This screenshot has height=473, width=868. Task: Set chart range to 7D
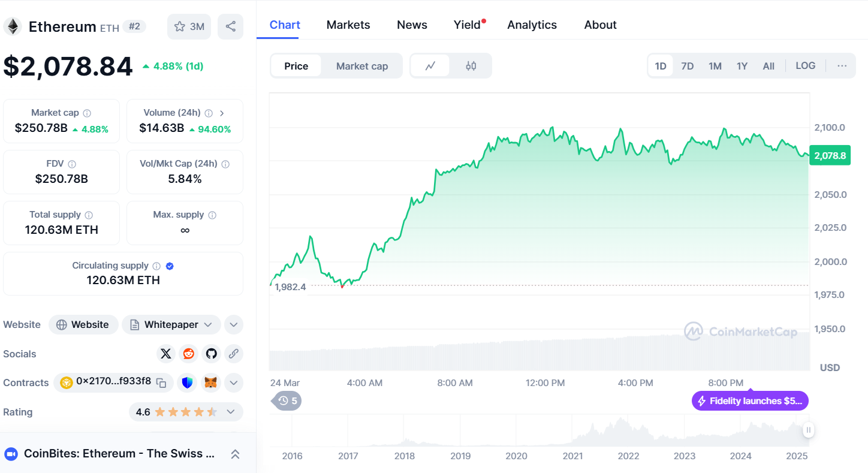(x=688, y=66)
